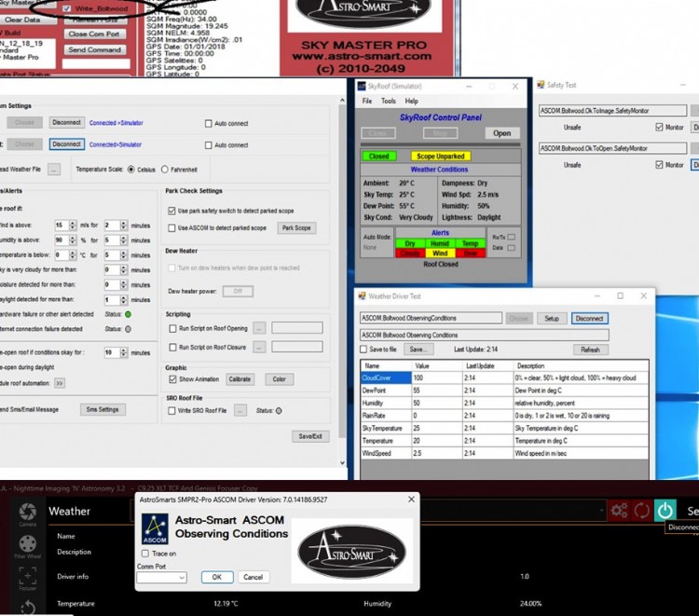
Task: Click the green Dry alert tile in SkyRoof
Action: pos(410,243)
